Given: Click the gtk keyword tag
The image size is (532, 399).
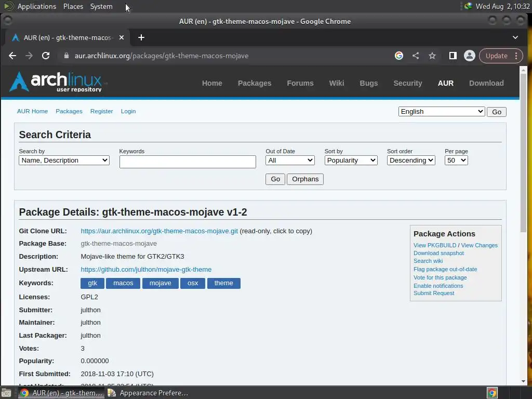Looking at the screenshot, I should [92, 283].
